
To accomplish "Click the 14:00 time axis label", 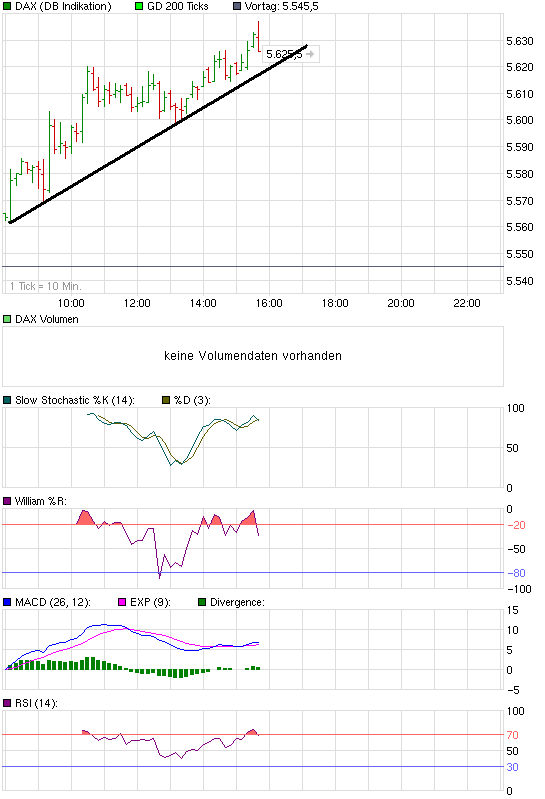I will pos(203,303).
